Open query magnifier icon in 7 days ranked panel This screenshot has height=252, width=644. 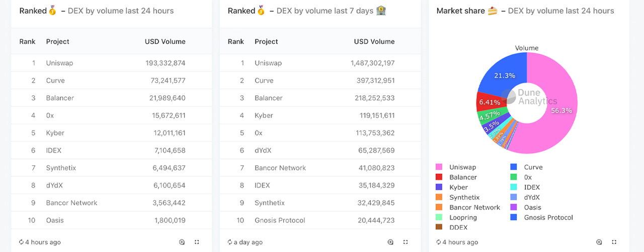click(391, 242)
